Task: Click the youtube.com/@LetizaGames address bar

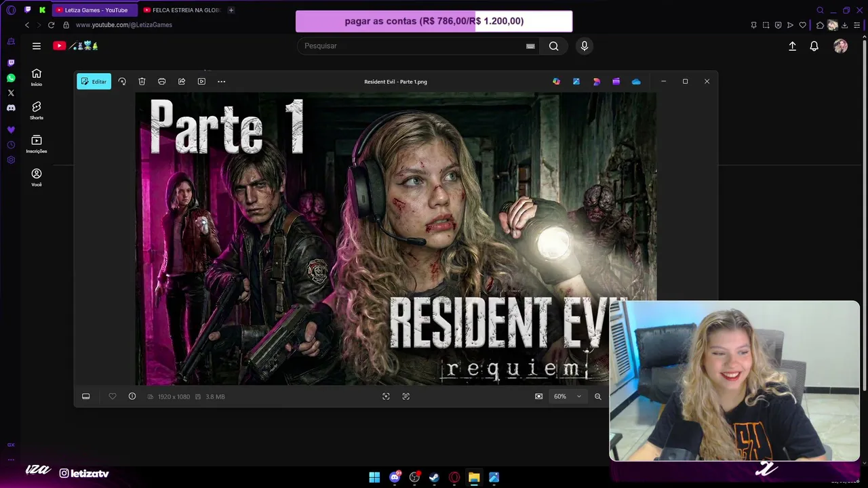Action: [x=124, y=25]
